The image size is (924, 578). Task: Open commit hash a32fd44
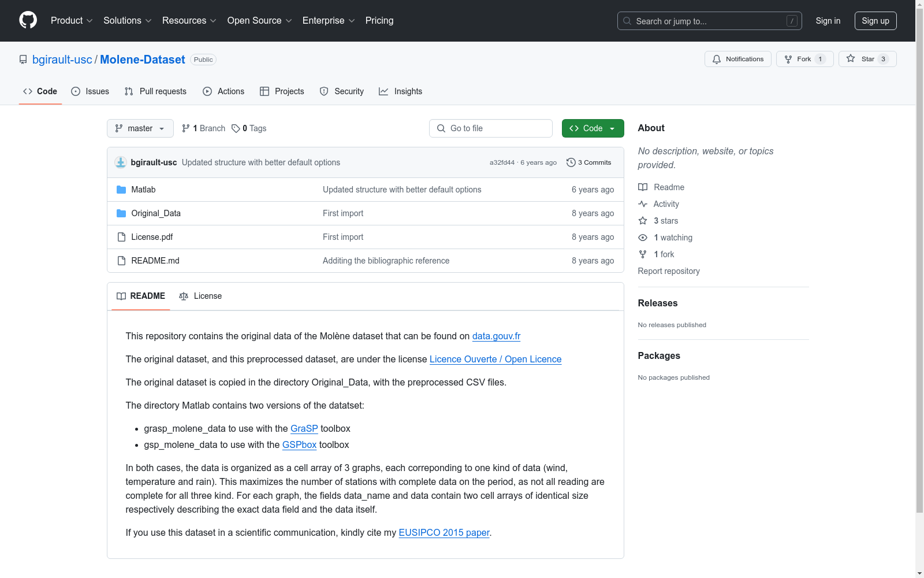click(x=502, y=162)
